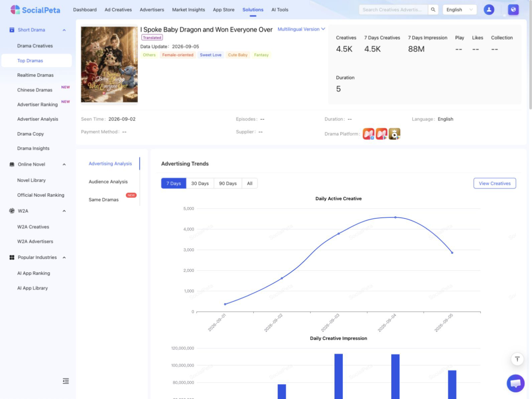Click the Sweet Love tag
Image resolution: width=532 pixels, height=399 pixels.
click(210, 55)
